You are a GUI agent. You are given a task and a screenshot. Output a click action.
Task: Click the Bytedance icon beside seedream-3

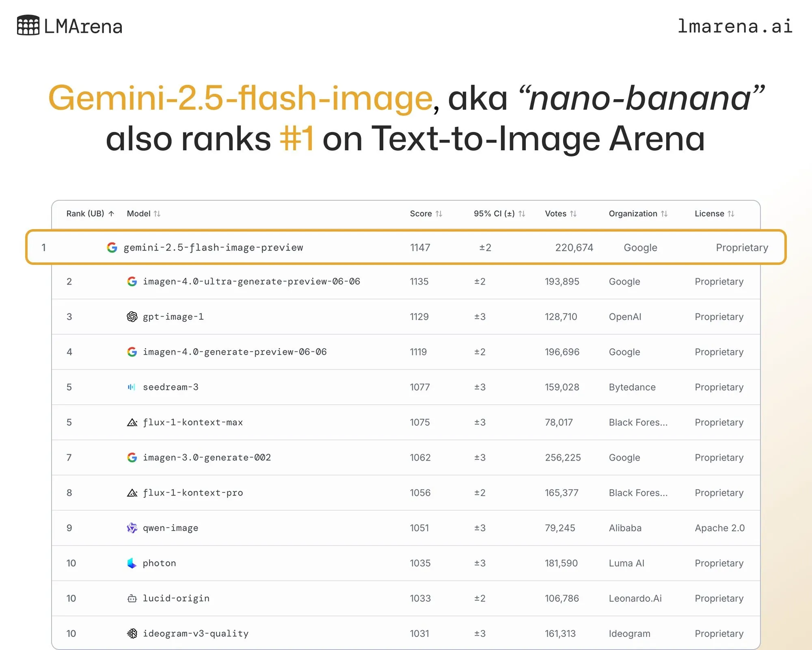(x=132, y=387)
